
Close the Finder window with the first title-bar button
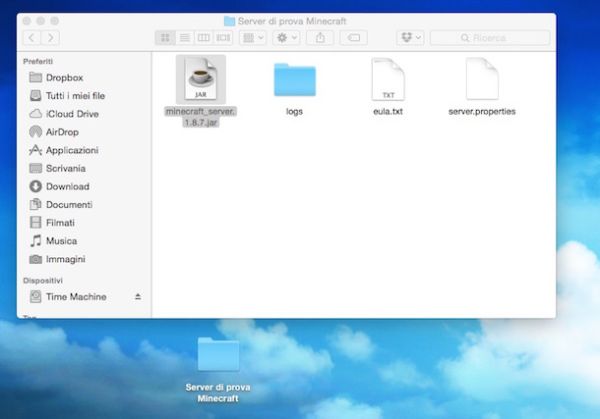click(27, 21)
